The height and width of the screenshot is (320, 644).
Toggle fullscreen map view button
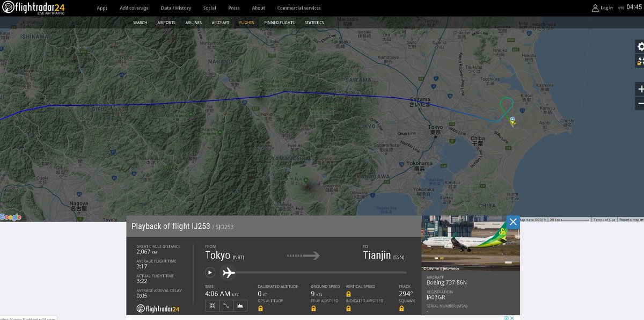(x=640, y=61)
